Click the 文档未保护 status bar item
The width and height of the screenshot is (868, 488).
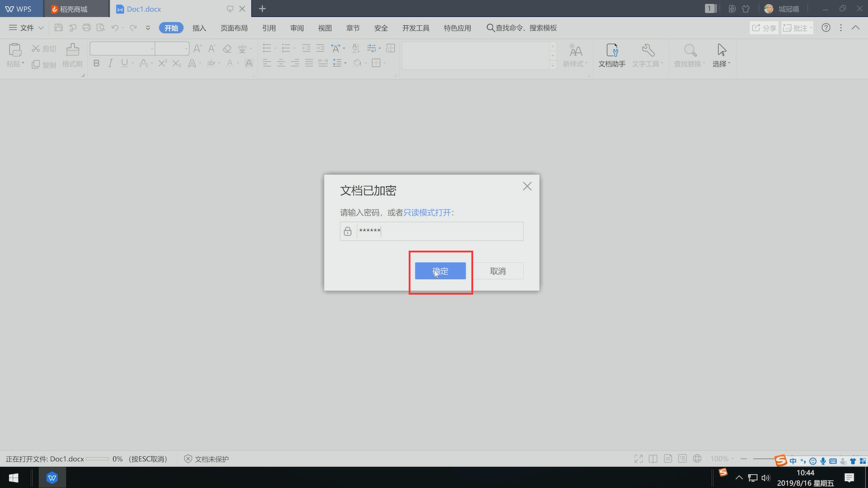[x=207, y=459]
